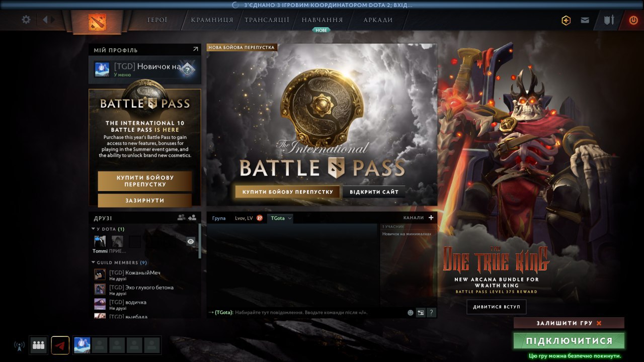The image size is (644, 362).
Task: Click the green ПІДКЛЮЧИТИСЯ button
Action: (569, 341)
